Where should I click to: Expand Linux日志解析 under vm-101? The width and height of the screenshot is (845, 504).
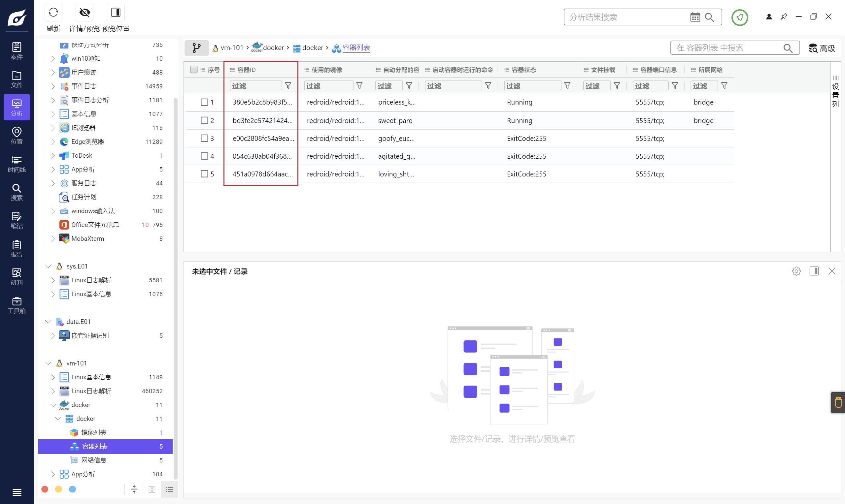53,391
